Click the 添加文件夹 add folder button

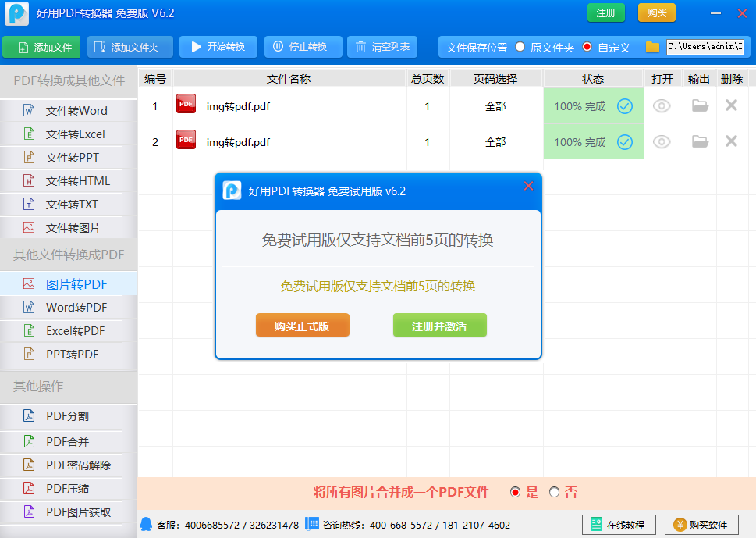(x=130, y=47)
